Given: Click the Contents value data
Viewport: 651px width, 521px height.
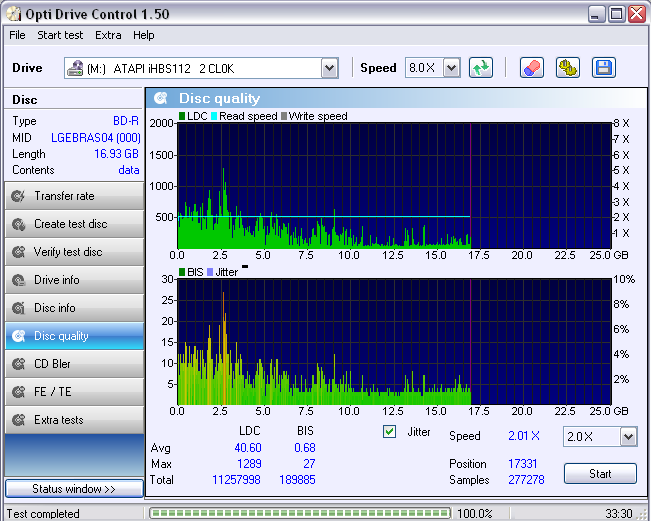Looking at the screenshot, I should click(x=129, y=170).
